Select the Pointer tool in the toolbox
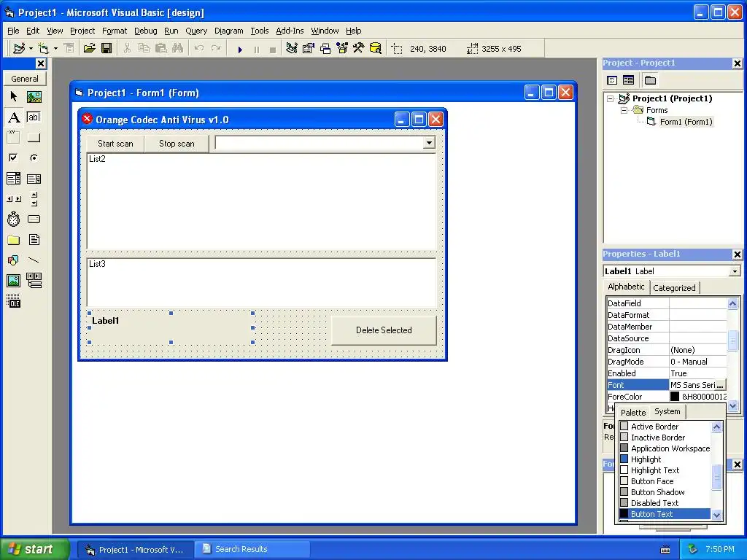The image size is (747, 560). pyautogui.click(x=14, y=97)
